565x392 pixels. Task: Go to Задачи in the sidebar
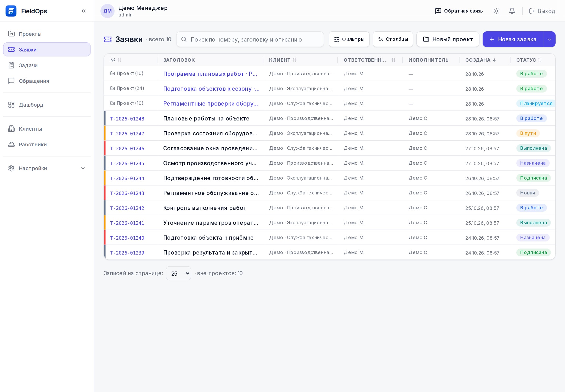point(47,65)
